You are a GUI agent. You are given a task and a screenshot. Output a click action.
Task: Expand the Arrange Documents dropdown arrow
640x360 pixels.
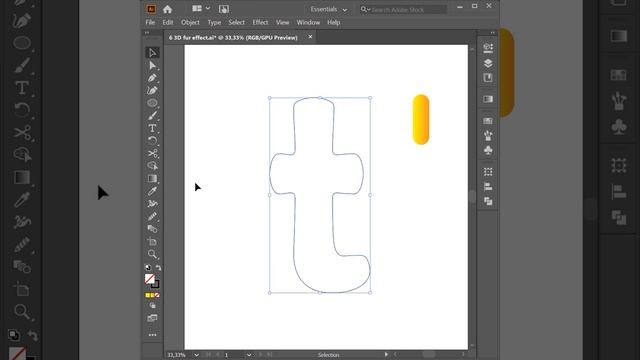pos(208,9)
